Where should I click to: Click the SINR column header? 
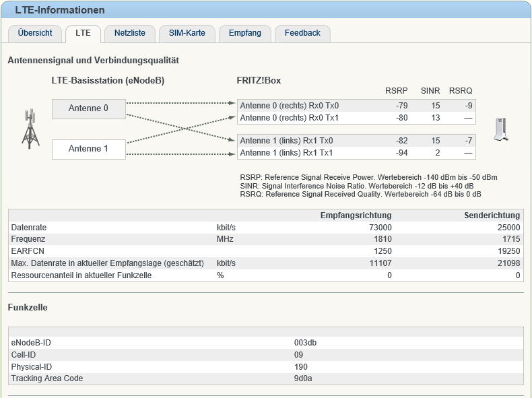tap(430, 91)
